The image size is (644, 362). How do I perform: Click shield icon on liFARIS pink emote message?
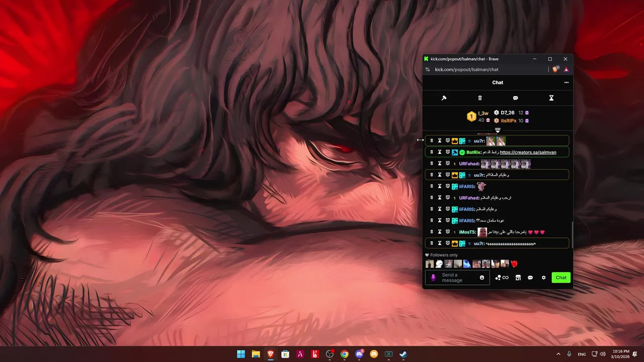447,186
